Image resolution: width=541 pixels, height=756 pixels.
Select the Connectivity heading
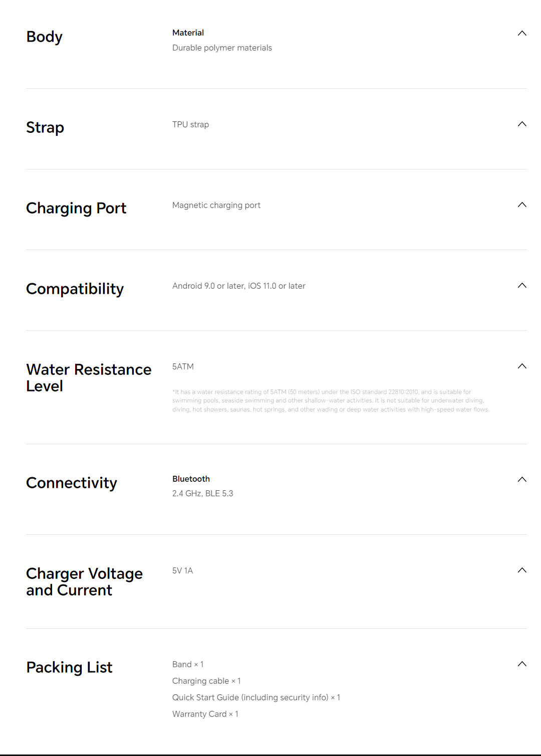[72, 483]
